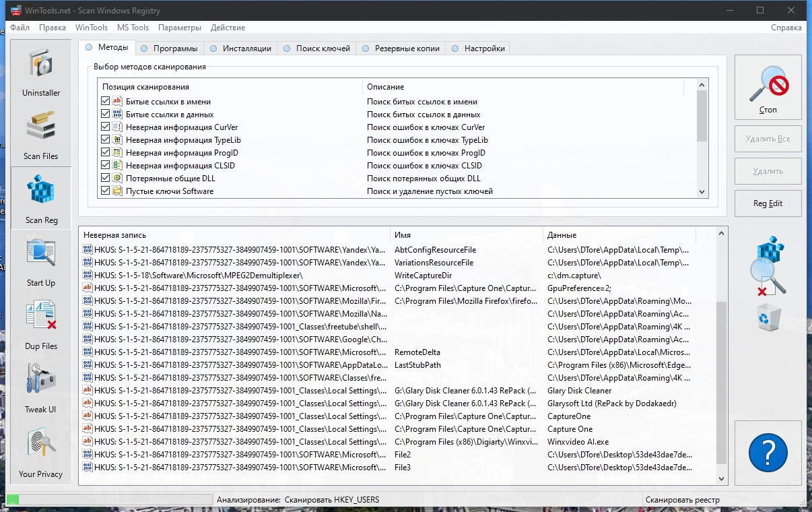Click the Удалить Все button
Screen dimensions: 812x512
tap(768, 139)
